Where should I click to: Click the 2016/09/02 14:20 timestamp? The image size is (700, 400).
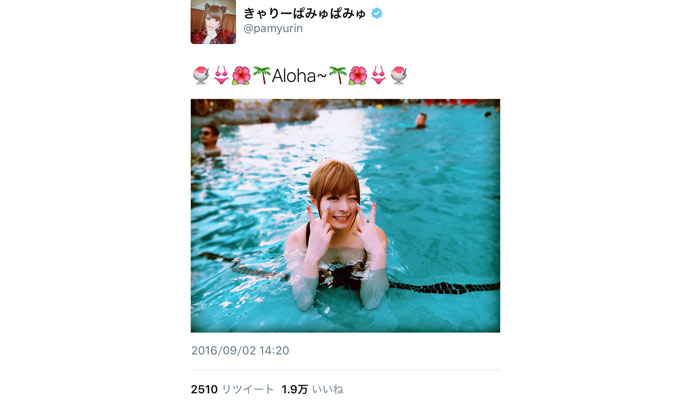point(240,350)
